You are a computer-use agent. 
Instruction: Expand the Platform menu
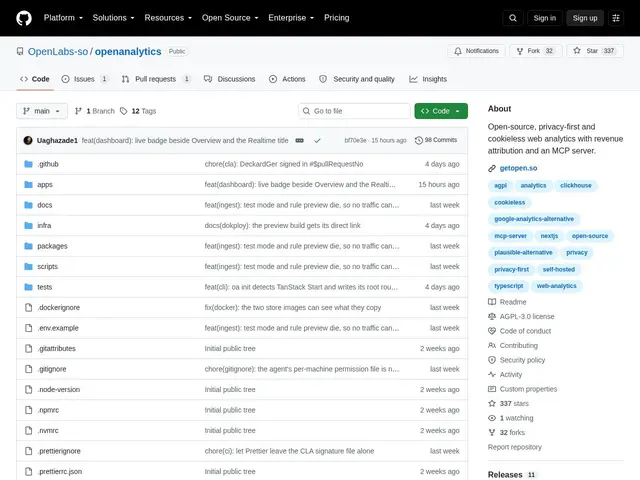coord(63,18)
